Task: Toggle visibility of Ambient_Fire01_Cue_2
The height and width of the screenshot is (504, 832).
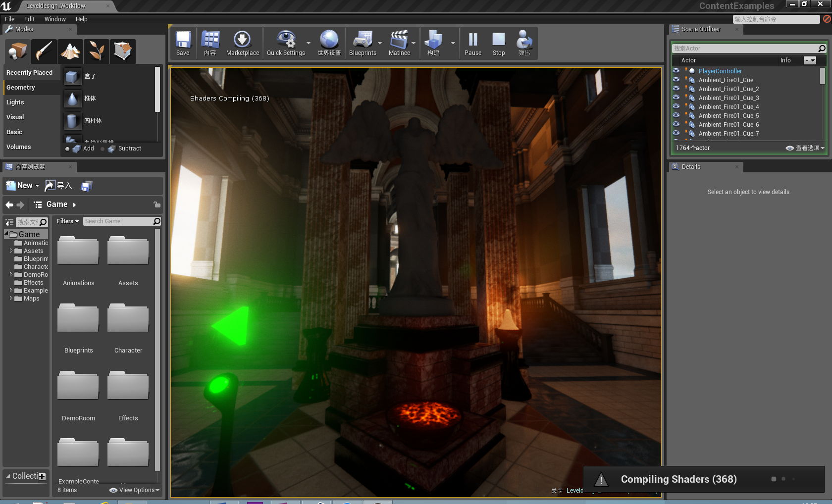Action: coord(676,89)
